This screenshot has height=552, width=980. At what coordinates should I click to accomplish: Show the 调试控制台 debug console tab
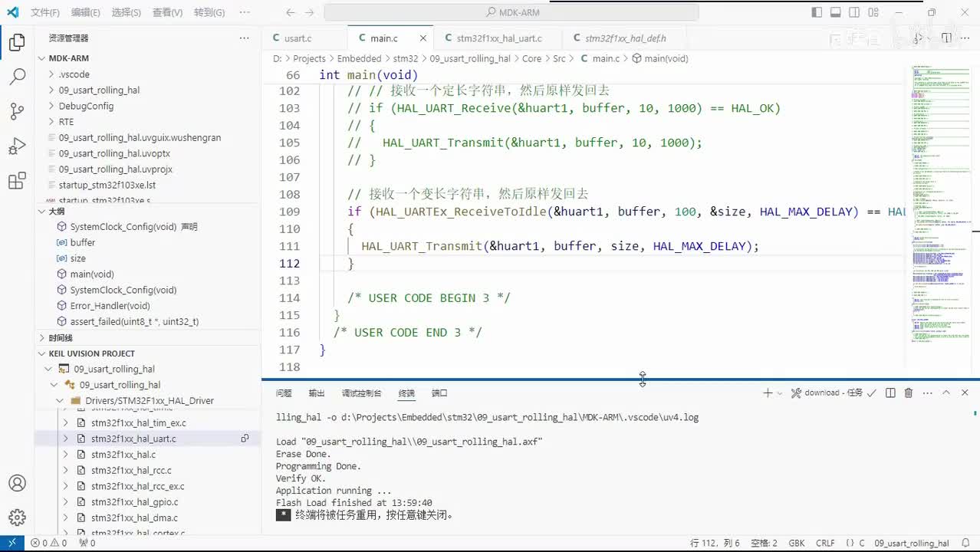pyautogui.click(x=361, y=393)
